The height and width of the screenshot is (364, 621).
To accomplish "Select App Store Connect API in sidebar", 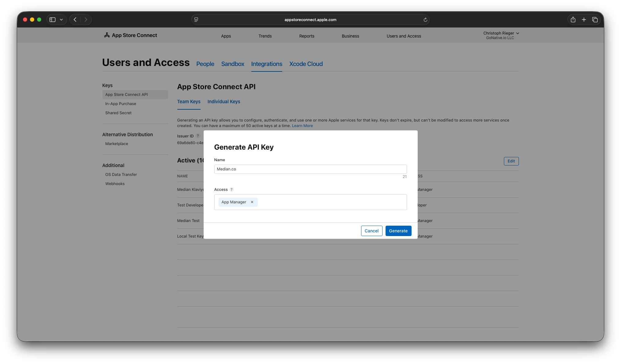I will pos(135,95).
